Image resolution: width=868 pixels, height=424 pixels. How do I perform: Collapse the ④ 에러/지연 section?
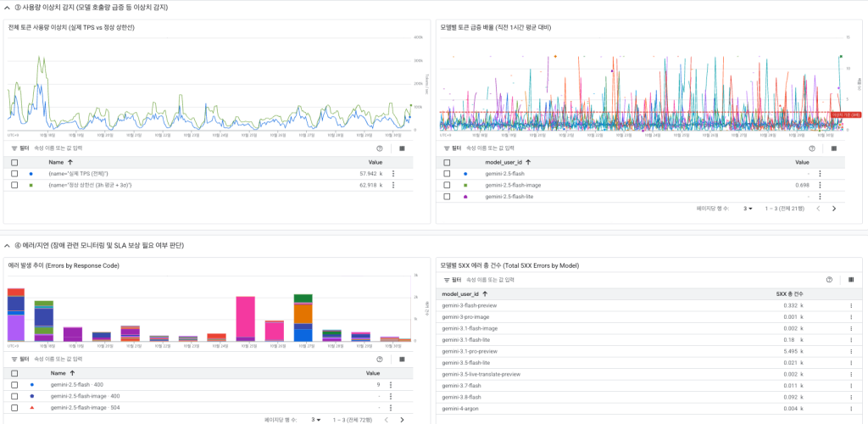pos(7,245)
